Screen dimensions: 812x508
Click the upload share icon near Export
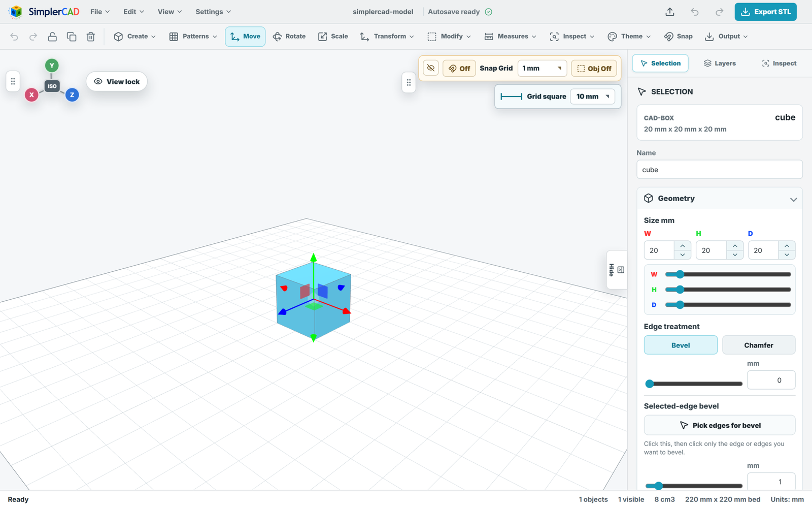click(x=670, y=12)
